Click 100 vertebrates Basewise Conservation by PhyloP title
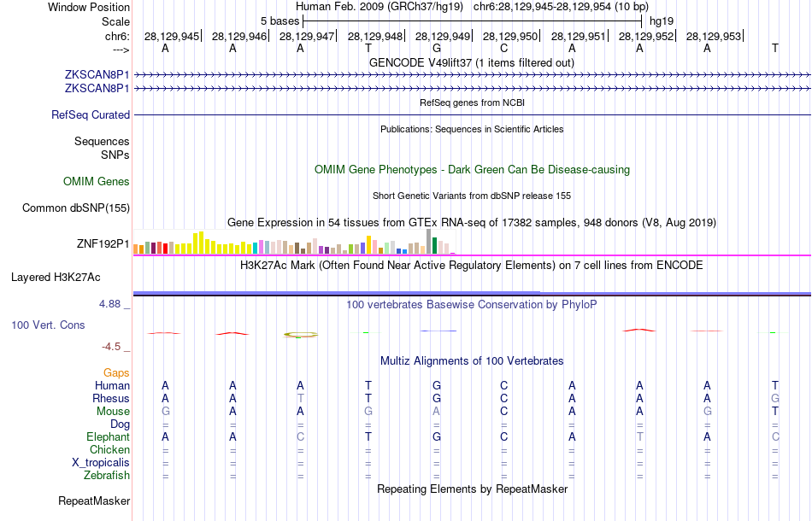This screenshot has width=812, height=521. (472, 305)
